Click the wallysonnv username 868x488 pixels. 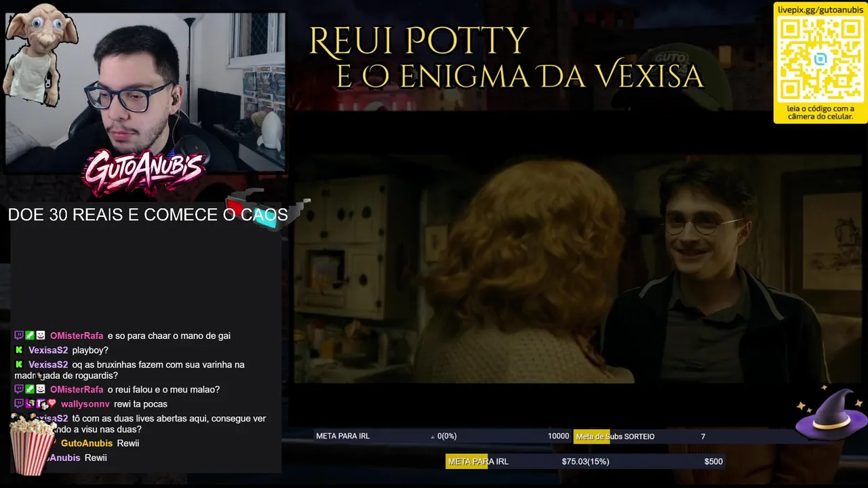coord(85,404)
